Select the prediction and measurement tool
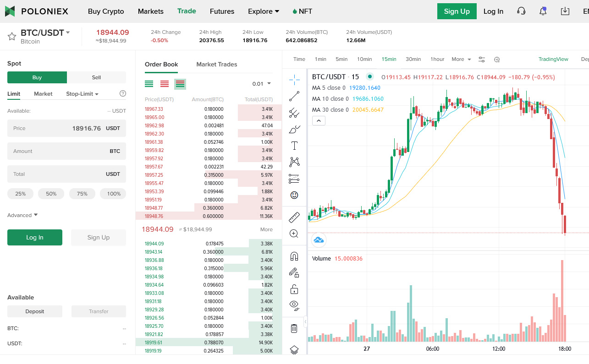Screen dimensions: 589x364 coord(294,179)
